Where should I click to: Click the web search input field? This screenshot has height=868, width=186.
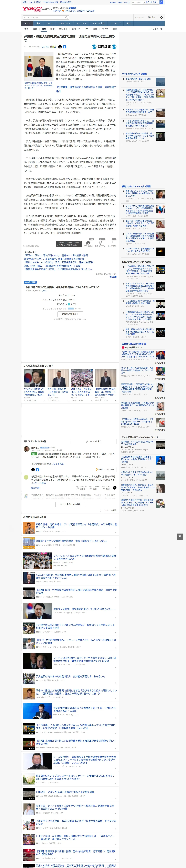tap(145, 2)
